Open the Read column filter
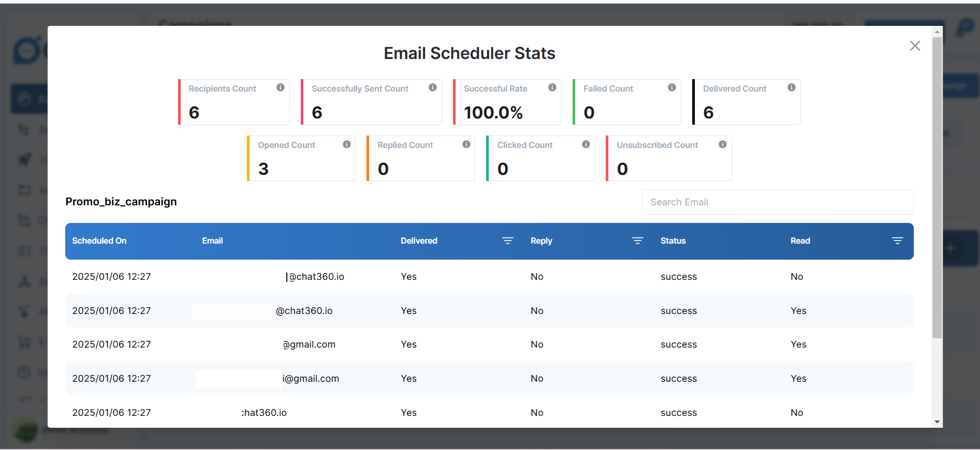The image size is (980, 450). tap(898, 241)
